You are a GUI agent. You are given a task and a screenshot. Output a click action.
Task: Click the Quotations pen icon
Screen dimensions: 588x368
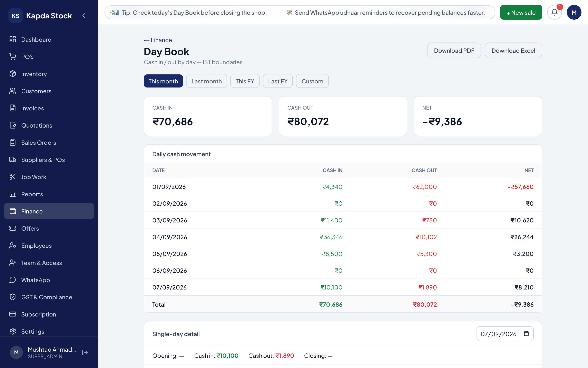pyautogui.click(x=13, y=125)
